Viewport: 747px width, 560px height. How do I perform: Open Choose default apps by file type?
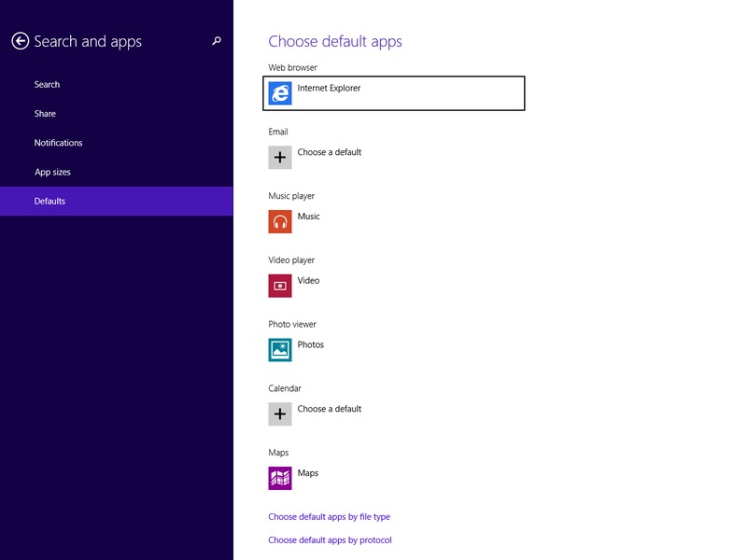[329, 517]
